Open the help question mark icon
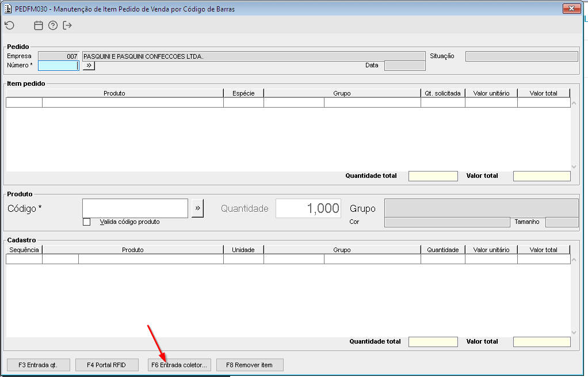This screenshot has height=377, width=588. pyautogui.click(x=53, y=25)
